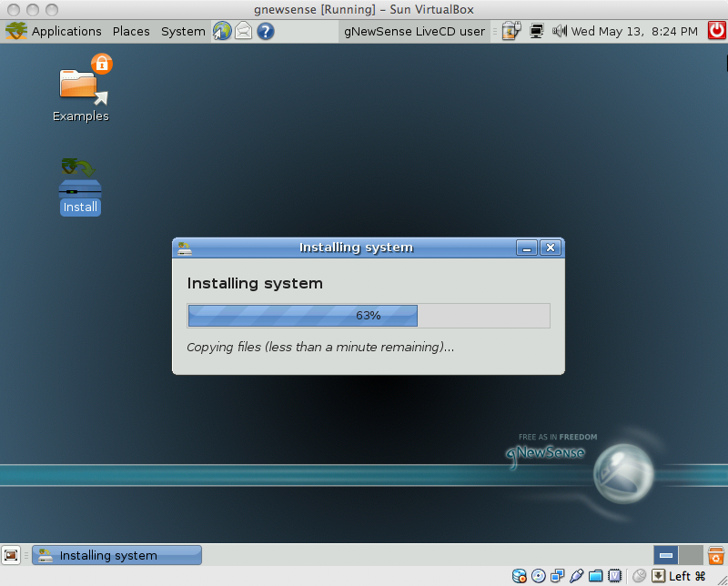Open the Places menu
Image resolution: width=728 pixels, height=586 pixels.
click(131, 31)
